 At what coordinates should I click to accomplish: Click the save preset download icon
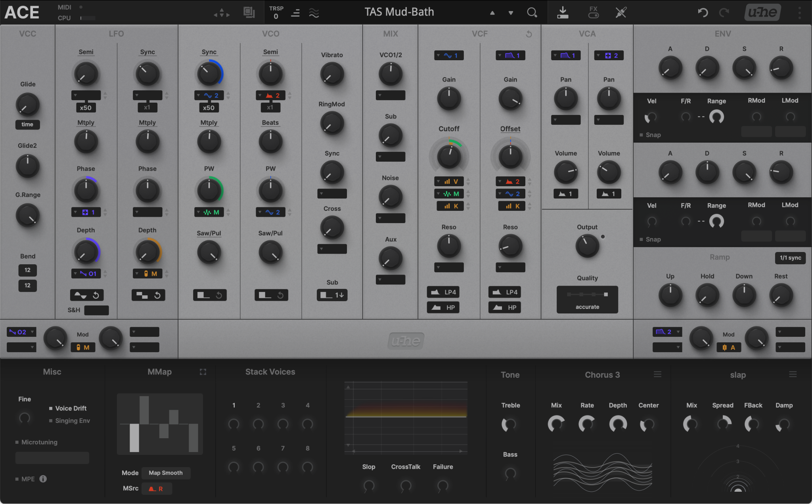click(x=562, y=13)
